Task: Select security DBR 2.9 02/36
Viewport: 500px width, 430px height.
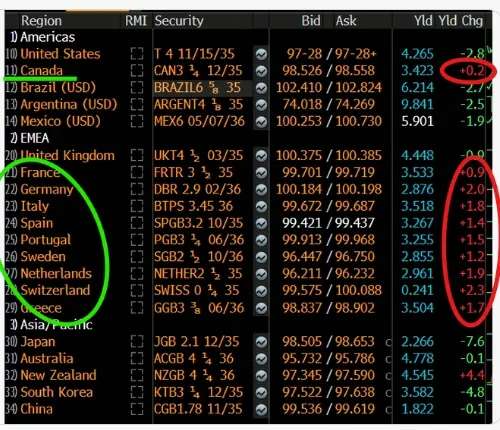Action: pyautogui.click(x=197, y=189)
